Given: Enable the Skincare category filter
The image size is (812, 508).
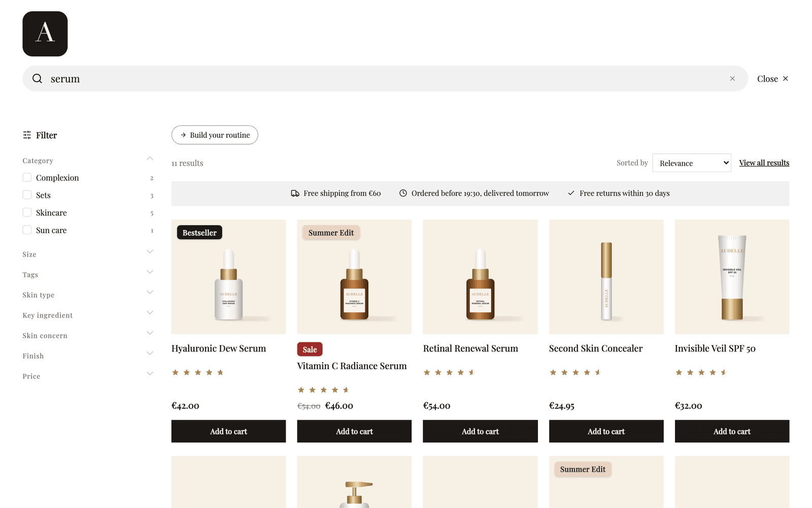Looking at the screenshot, I should (x=27, y=212).
